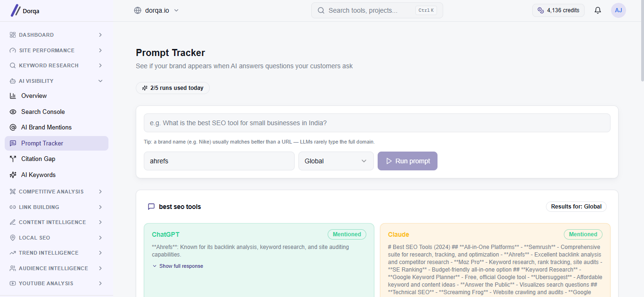Click the ChatGPT Mentioned badge
This screenshot has width=644, height=297.
pyautogui.click(x=347, y=234)
